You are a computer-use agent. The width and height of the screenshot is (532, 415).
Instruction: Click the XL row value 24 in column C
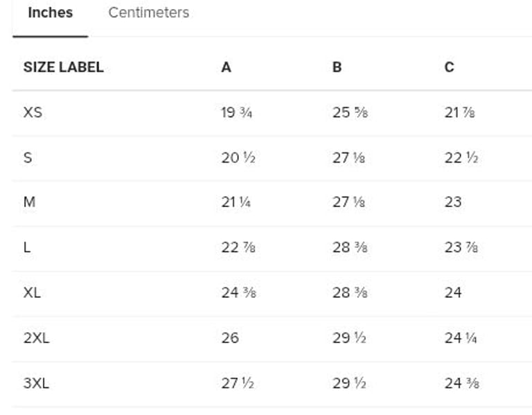tap(453, 292)
